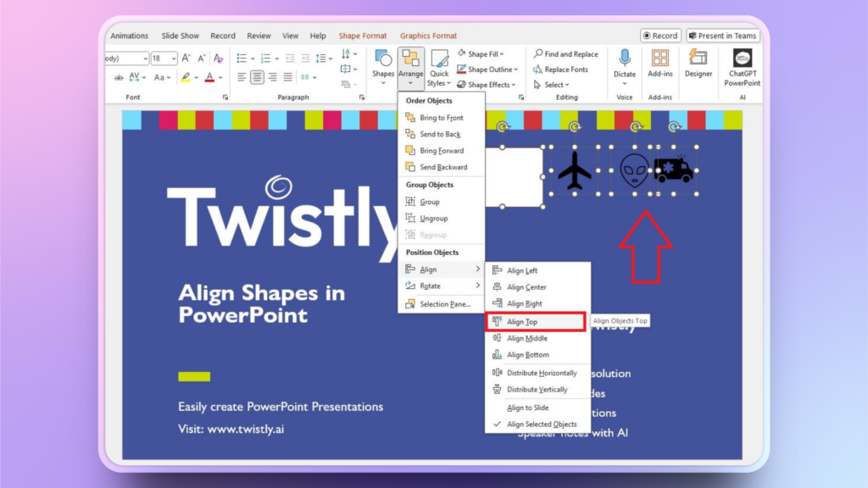Open Shapes gallery
868x488 pixels.
click(383, 68)
